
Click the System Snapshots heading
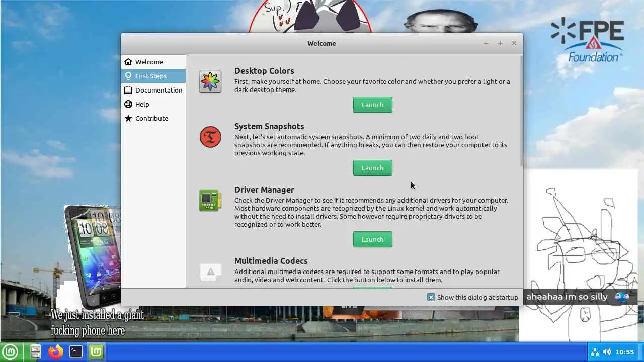[269, 126]
